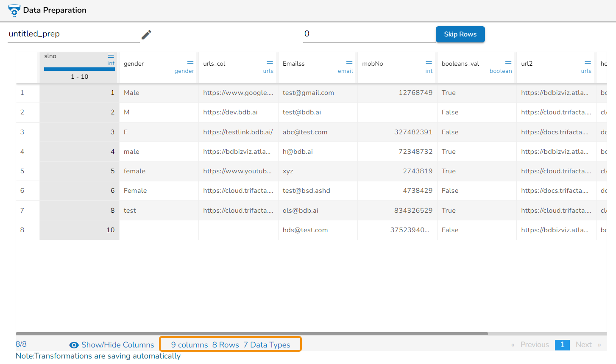Open the urls_col column menu icon

pyautogui.click(x=270, y=64)
